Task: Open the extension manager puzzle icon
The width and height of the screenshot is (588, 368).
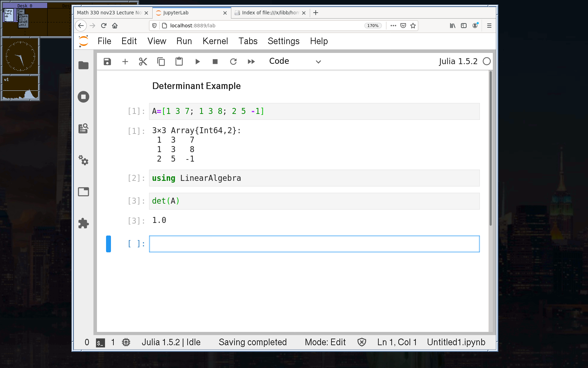Action: 83,223
